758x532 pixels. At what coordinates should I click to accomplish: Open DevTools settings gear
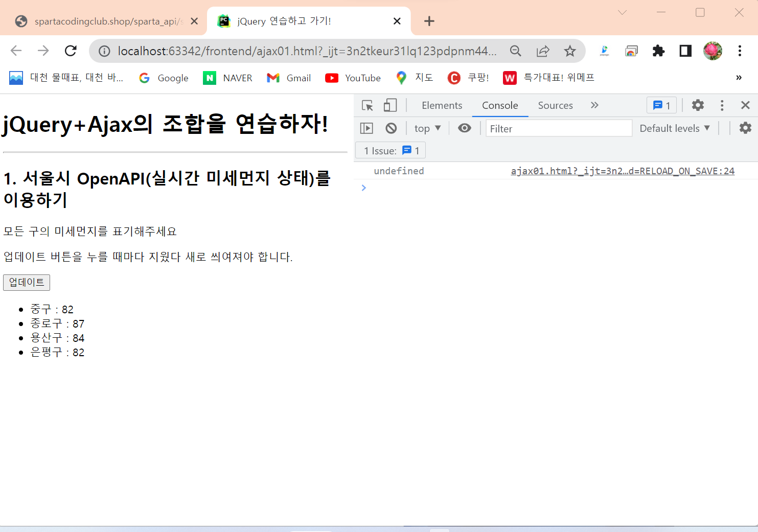pos(698,105)
